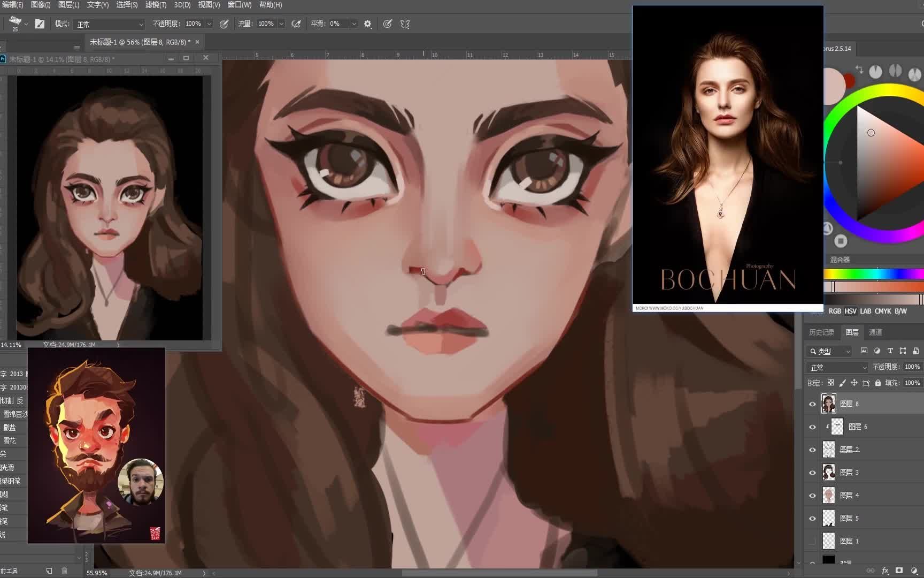Click the add layer style fx icon
Image resolution: width=924 pixels, height=578 pixels.
click(885, 571)
